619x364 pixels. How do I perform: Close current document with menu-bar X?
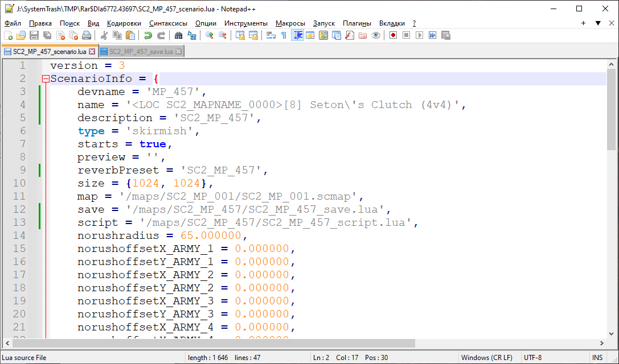click(x=612, y=23)
